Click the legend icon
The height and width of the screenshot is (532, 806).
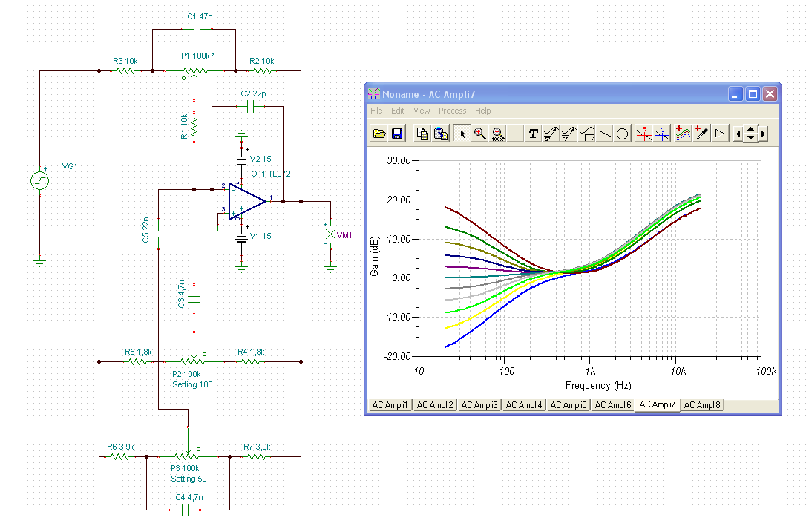click(x=586, y=134)
